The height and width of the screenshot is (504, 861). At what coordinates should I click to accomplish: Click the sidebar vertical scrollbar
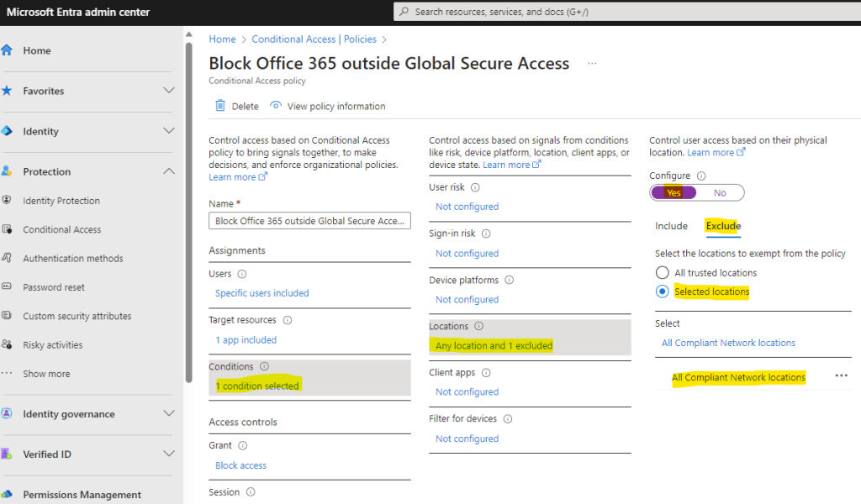point(189,213)
